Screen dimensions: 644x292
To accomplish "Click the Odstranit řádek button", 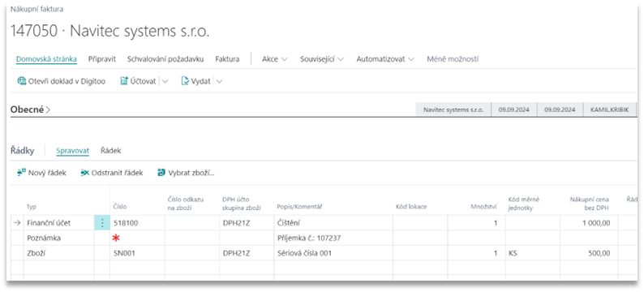I will pos(112,173).
